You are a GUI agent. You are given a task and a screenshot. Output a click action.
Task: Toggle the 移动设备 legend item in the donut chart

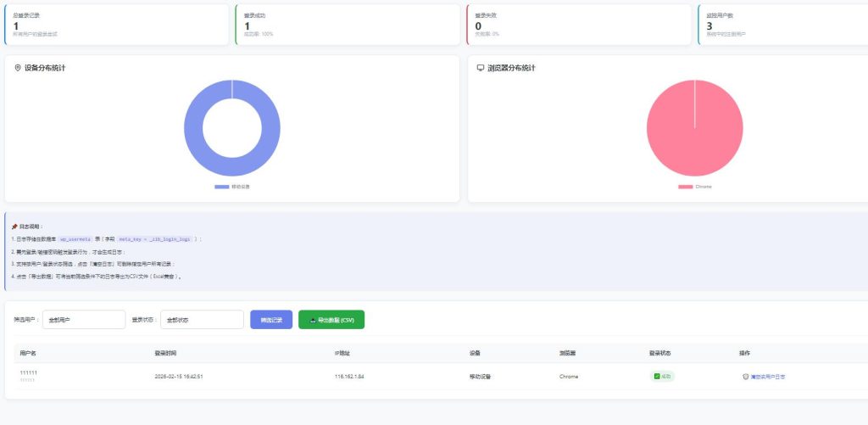coord(231,187)
